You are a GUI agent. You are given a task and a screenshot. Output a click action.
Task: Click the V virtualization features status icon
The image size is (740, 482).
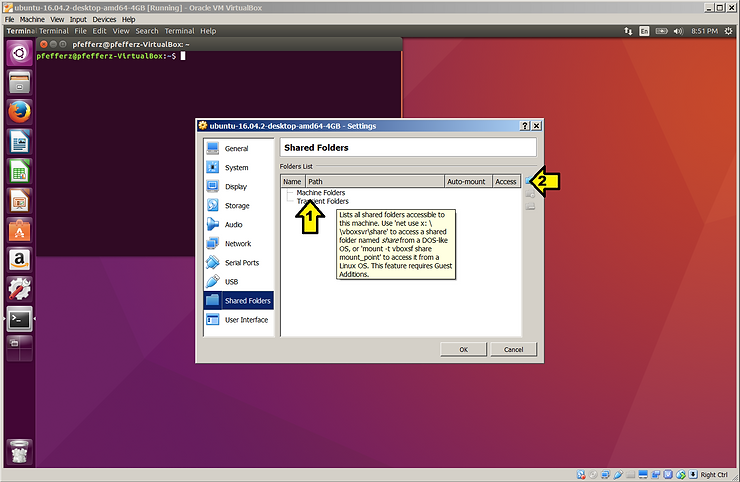tap(668, 474)
